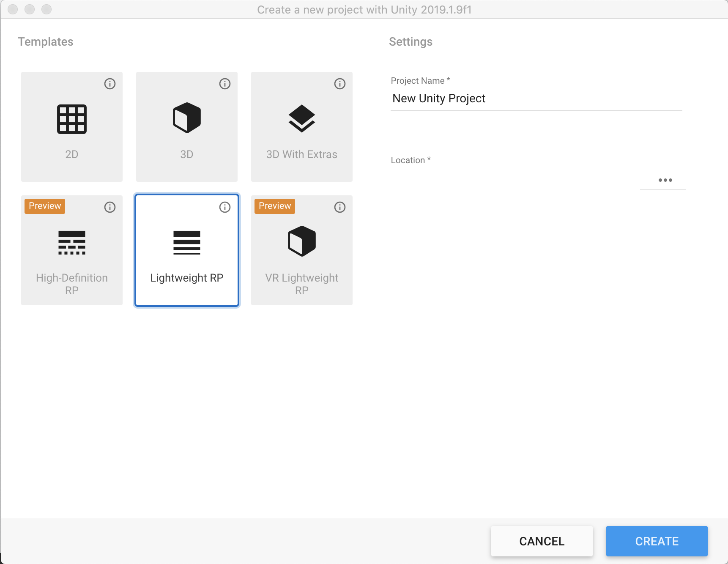Open High-Definition RP info icon
728x564 pixels.
110,207
